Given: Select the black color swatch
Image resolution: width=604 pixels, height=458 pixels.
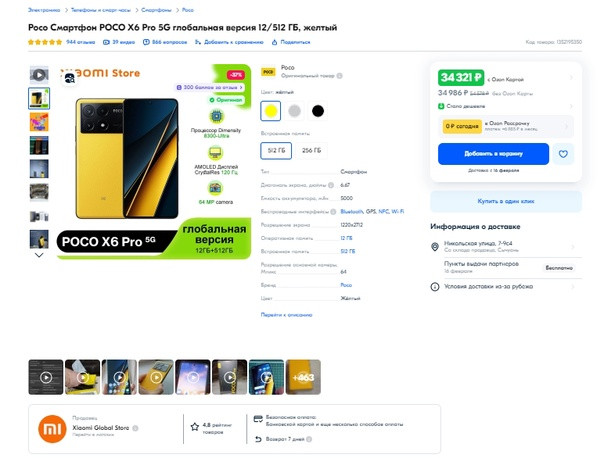Looking at the screenshot, I should (318, 111).
